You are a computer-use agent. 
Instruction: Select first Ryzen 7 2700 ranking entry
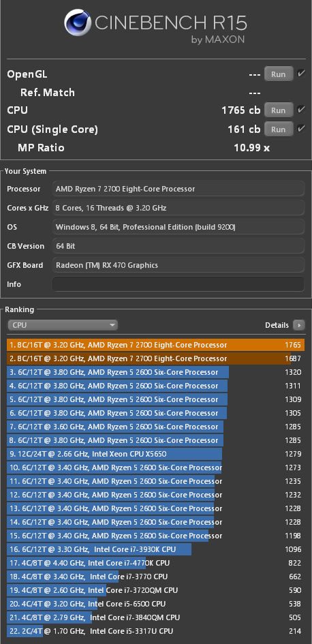[x=155, y=345]
